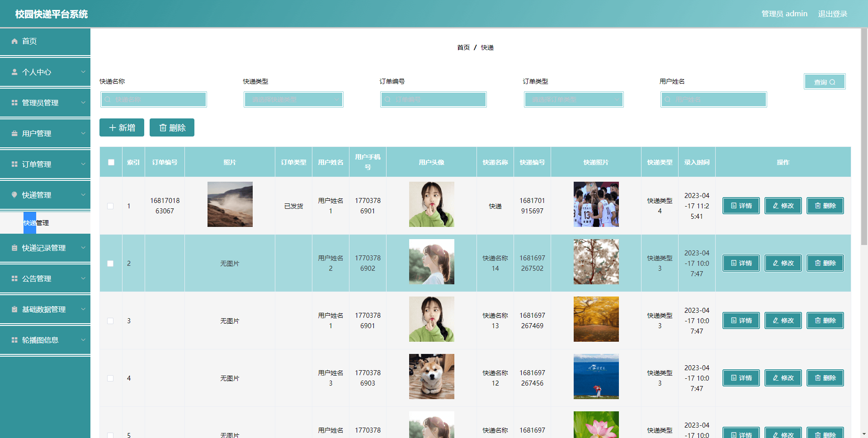The height and width of the screenshot is (438, 868).
Task: Expand 用户管理 menu chevron
Action: pyautogui.click(x=83, y=133)
